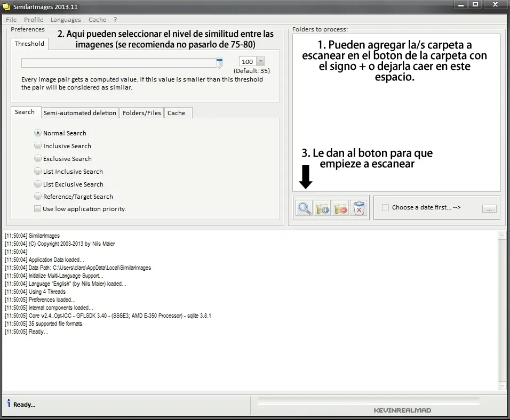The height and width of the screenshot is (420, 510).
Task: Click the 'Ready...' status bar text
Action: coord(25,405)
